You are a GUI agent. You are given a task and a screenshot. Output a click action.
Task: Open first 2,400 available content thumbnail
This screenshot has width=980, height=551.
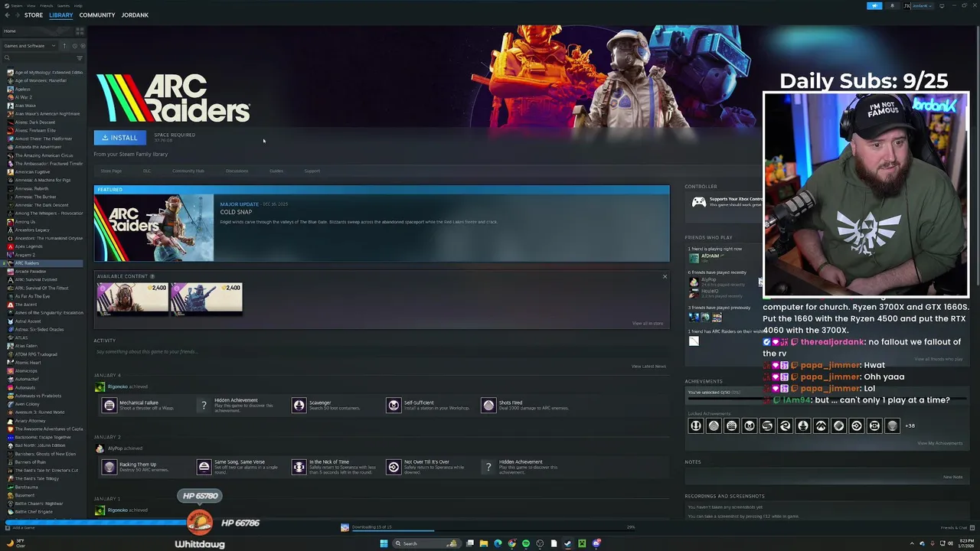coord(132,298)
